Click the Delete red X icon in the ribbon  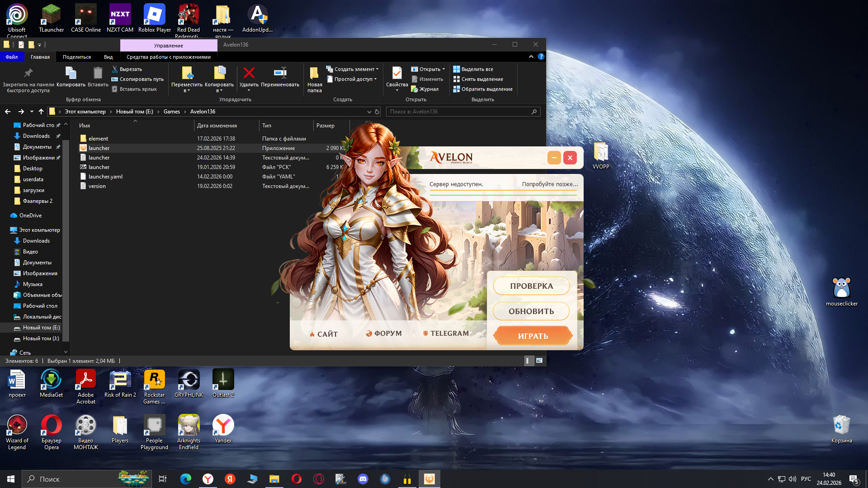pyautogui.click(x=249, y=73)
